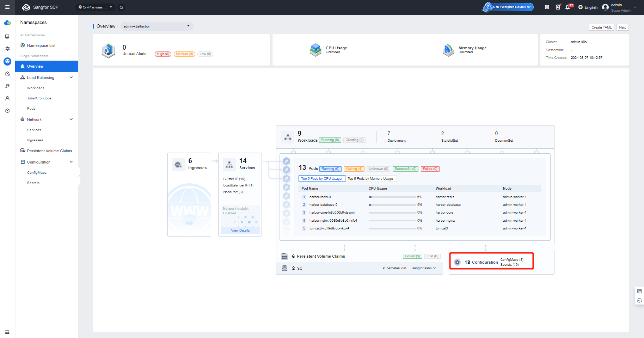This screenshot has width=644, height=338.
Task: Click the Workloads topology icon
Action: tap(288, 137)
